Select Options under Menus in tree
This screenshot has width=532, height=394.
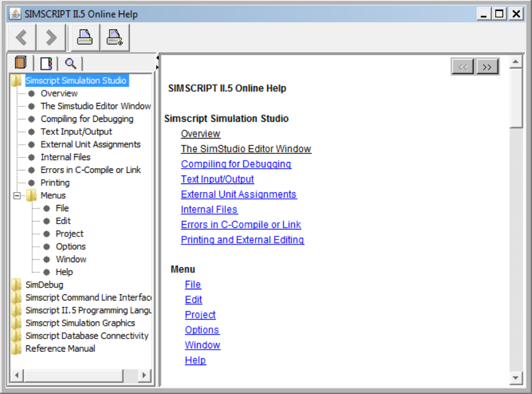coord(71,246)
